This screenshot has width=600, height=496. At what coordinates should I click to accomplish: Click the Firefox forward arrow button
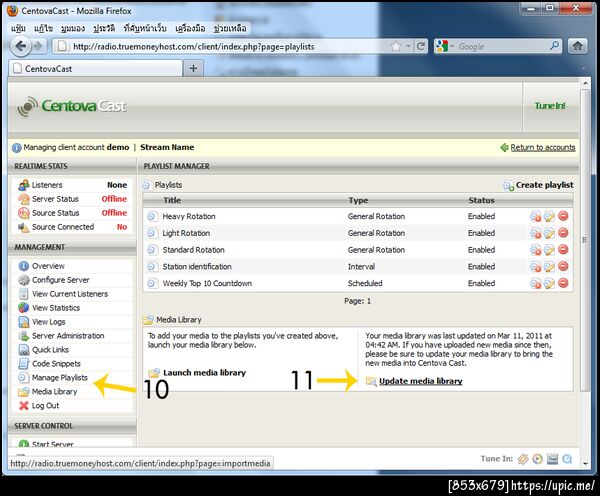38,46
